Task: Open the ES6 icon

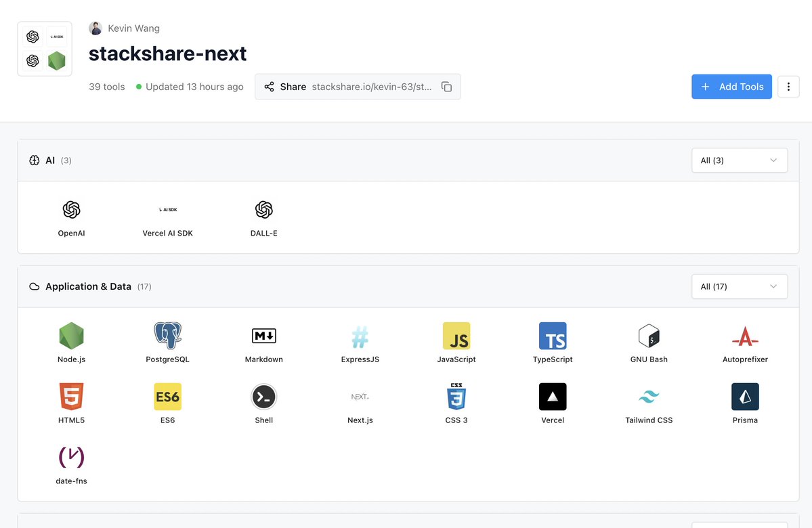Action: 168,397
